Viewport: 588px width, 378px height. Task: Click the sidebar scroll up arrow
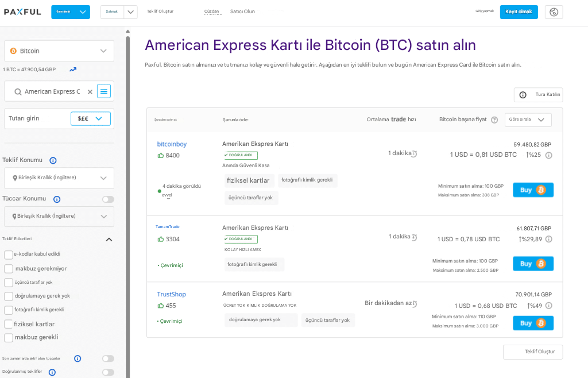click(128, 32)
